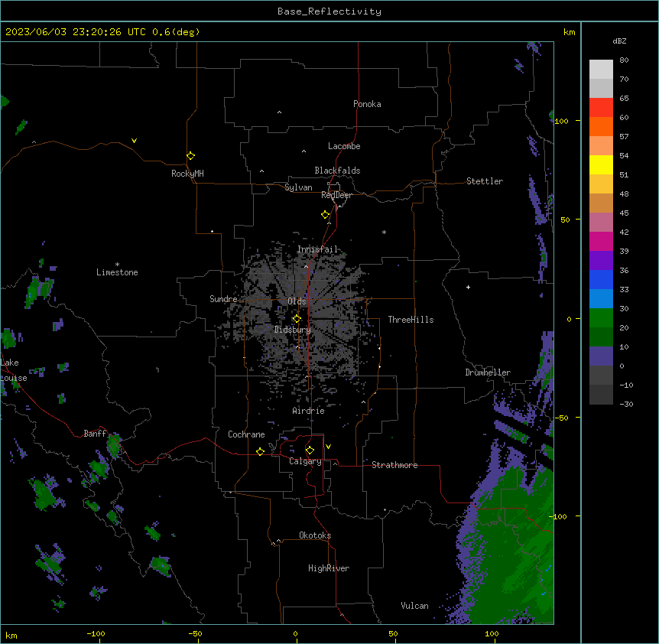Viewport: 659px width, 644px height.
Task: Click the bright green 20-30 dBZ legend swatch
Action: [x=601, y=318]
